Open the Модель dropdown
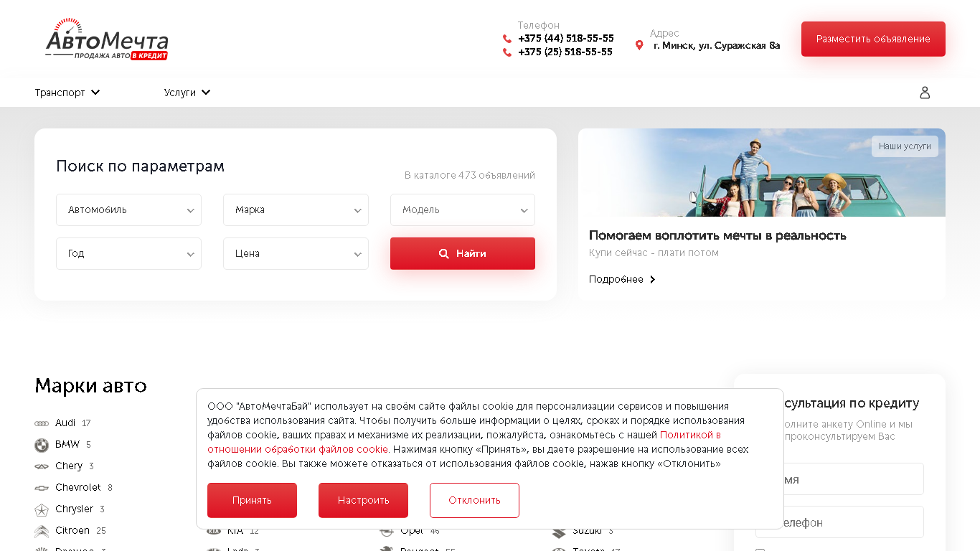Viewport: 980px width, 551px height. point(463,210)
